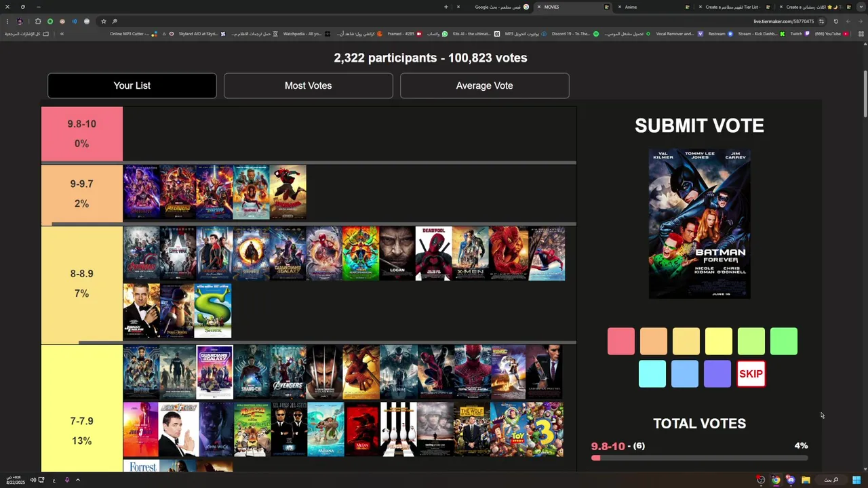Bookmark this page with star icon
The image size is (868, 488).
tap(103, 21)
